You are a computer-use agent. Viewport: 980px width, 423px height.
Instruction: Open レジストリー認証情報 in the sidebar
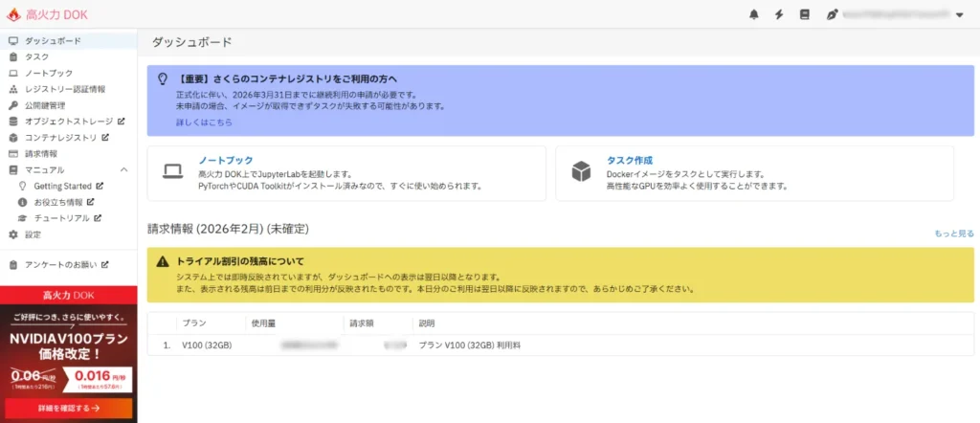(69, 89)
